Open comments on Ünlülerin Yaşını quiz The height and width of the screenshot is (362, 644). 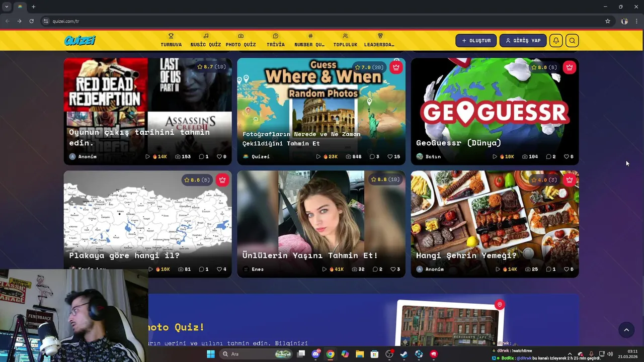pyautogui.click(x=377, y=269)
